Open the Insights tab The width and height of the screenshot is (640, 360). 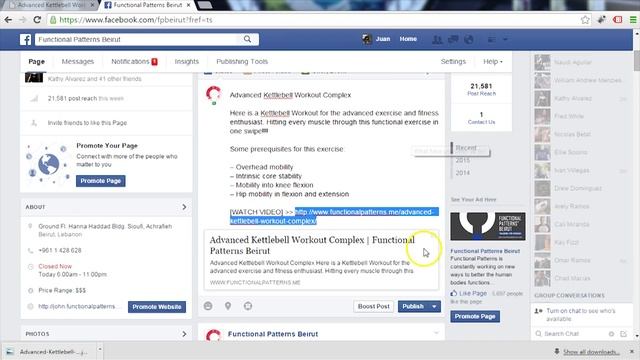point(187,62)
